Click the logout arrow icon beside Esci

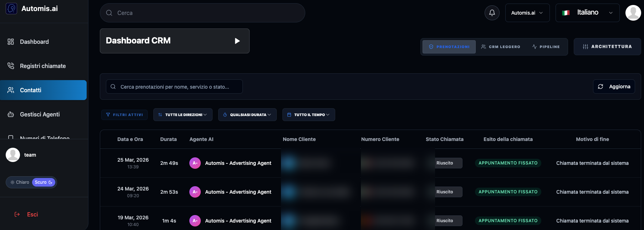click(17, 214)
